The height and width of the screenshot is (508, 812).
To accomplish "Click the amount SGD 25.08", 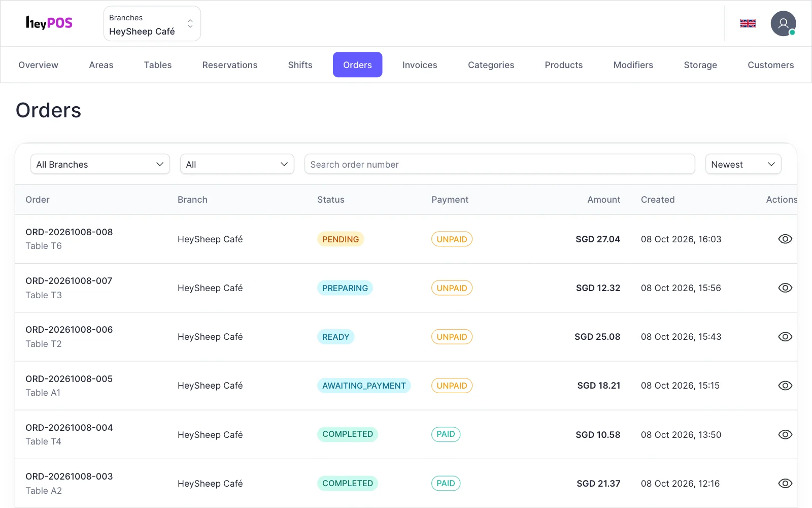I will point(597,337).
